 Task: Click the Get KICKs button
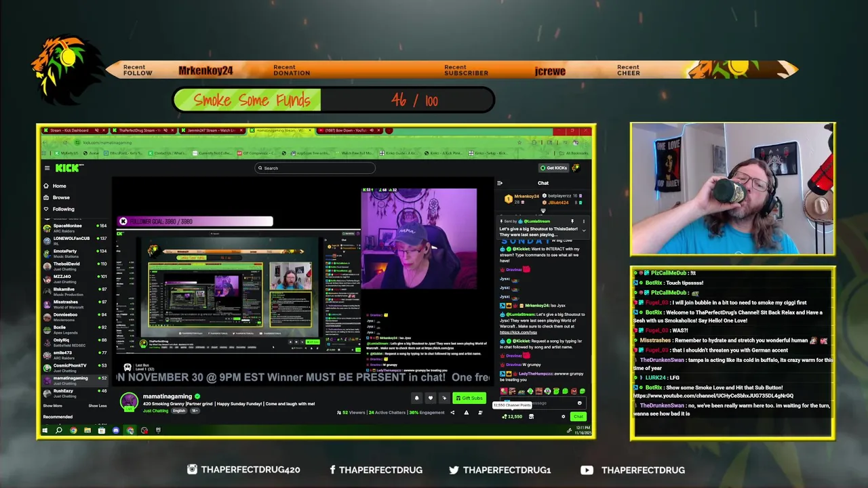click(553, 168)
